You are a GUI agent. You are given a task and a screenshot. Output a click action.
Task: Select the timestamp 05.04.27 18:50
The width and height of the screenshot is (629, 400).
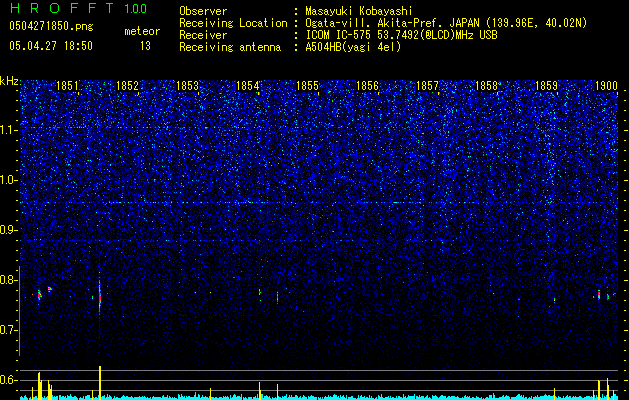tap(51, 46)
